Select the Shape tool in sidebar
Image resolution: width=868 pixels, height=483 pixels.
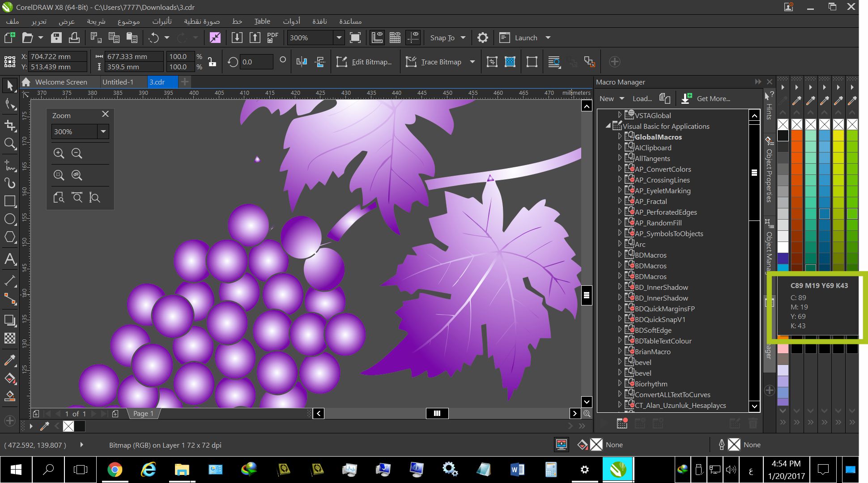coord(9,104)
